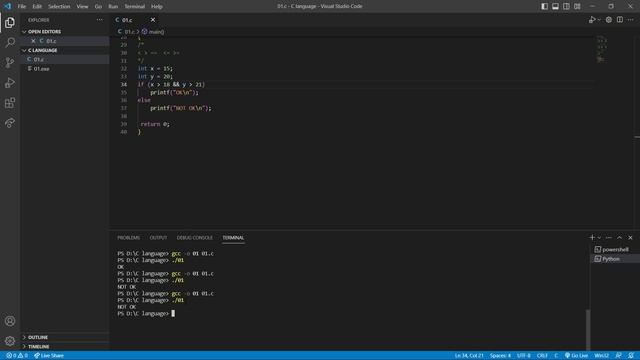Switch to the Output panel tab
The width and height of the screenshot is (640, 360).
click(158, 238)
